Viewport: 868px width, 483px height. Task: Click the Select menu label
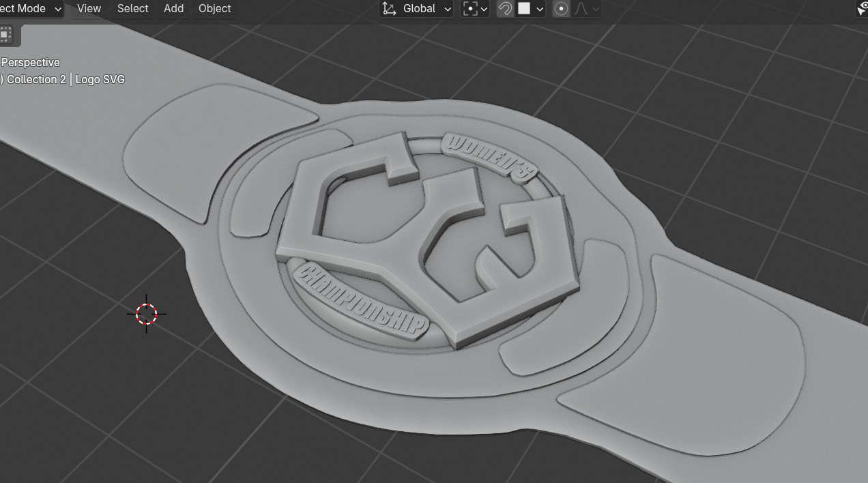(x=132, y=8)
